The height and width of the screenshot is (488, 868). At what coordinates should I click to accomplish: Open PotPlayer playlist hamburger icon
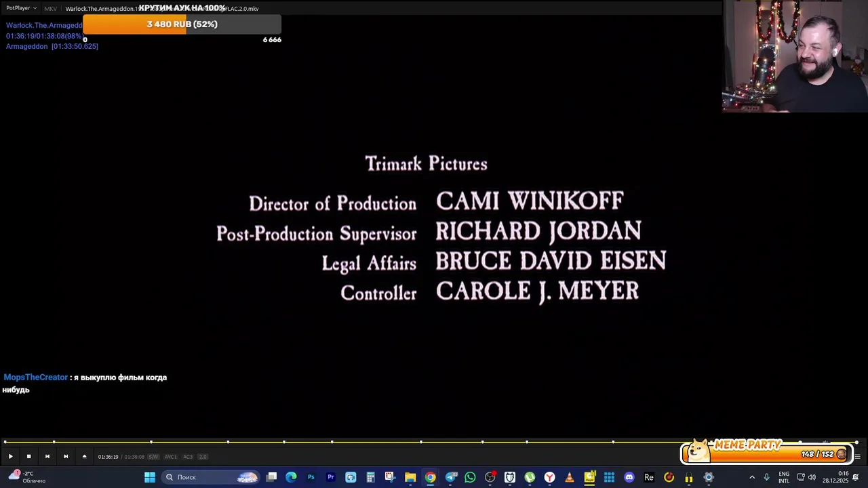click(x=858, y=457)
